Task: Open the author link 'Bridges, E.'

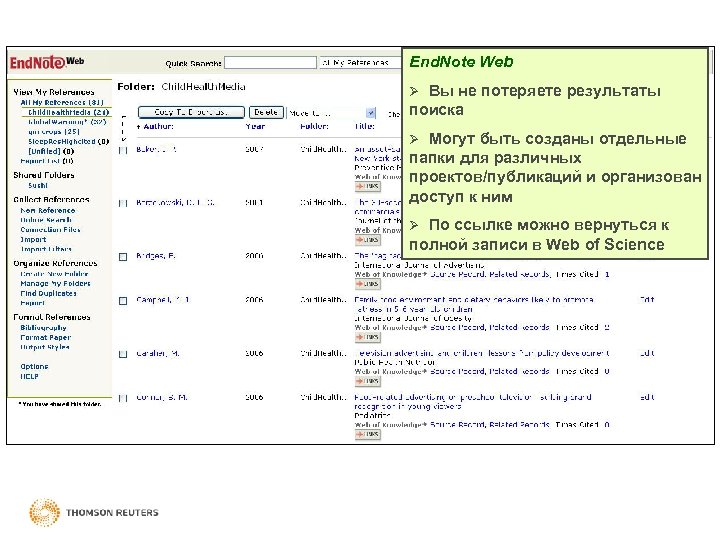Action: (156, 256)
